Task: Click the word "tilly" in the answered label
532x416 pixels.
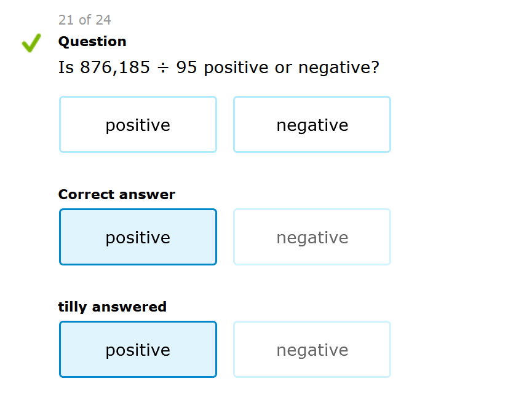Action: [x=73, y=307]
